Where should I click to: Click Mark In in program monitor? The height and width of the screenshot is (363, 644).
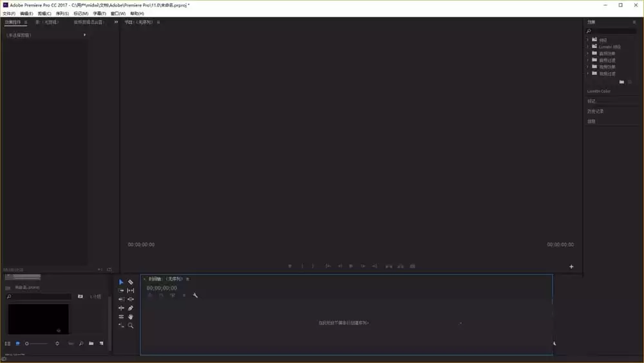[302, 266]
